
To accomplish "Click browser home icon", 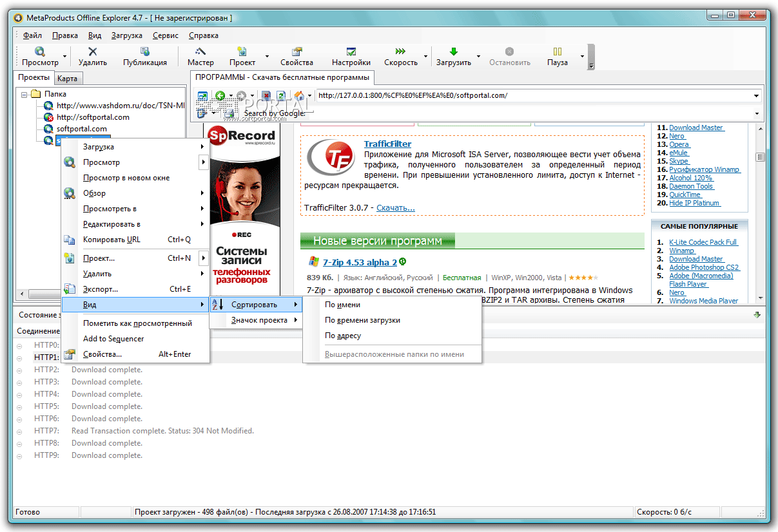I will tap(298, 96).
